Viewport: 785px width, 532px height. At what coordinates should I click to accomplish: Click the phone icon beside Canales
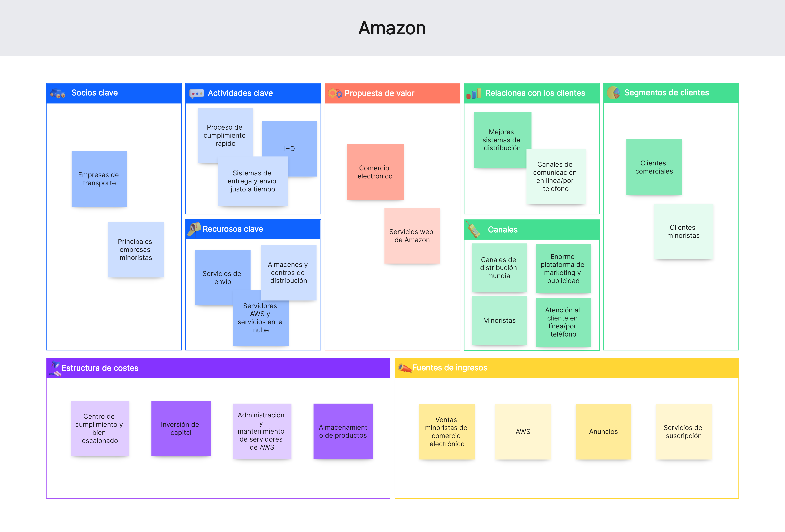point(474,230)
